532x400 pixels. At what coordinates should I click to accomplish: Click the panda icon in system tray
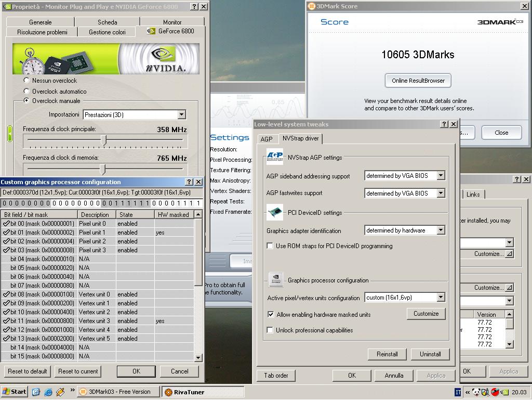click(x=476, y=392)
